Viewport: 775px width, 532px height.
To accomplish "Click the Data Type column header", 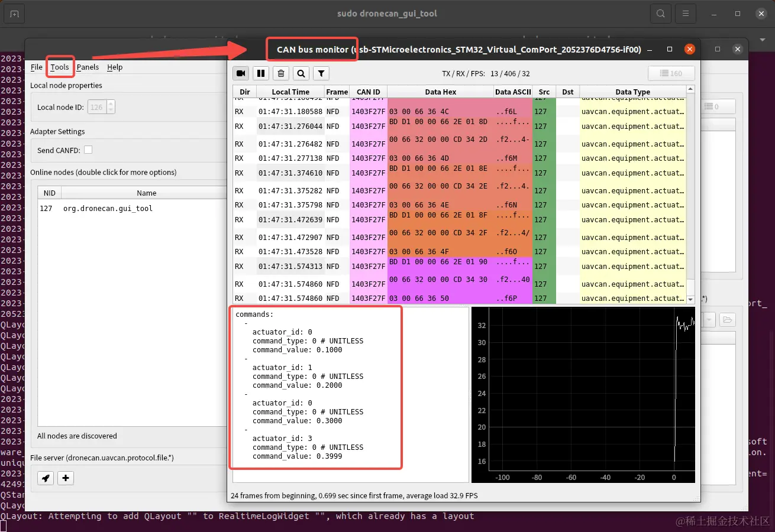I will tap(632, 92).
